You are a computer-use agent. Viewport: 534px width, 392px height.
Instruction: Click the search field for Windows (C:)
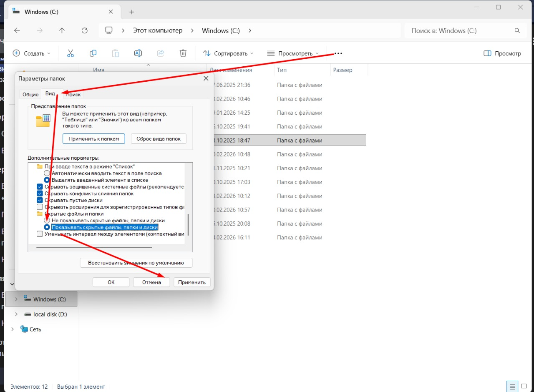(459, 30)
